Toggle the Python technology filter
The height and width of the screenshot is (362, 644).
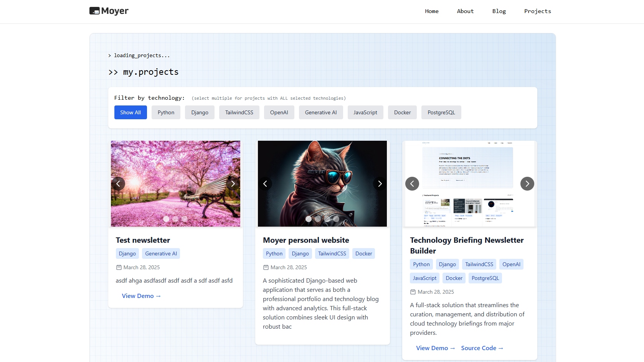click(x=166, y=112)
